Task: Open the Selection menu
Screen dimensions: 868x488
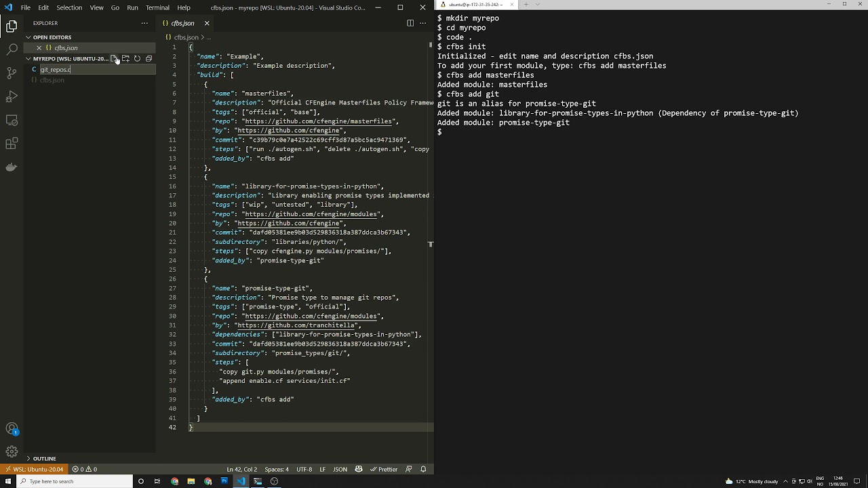Action: pyautogui.click(x=69, y=7)
